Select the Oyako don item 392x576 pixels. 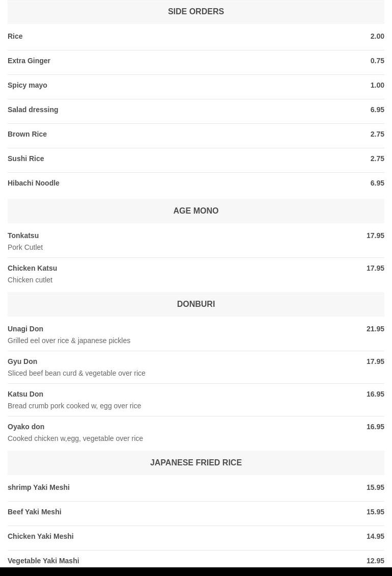coord(26,427)
